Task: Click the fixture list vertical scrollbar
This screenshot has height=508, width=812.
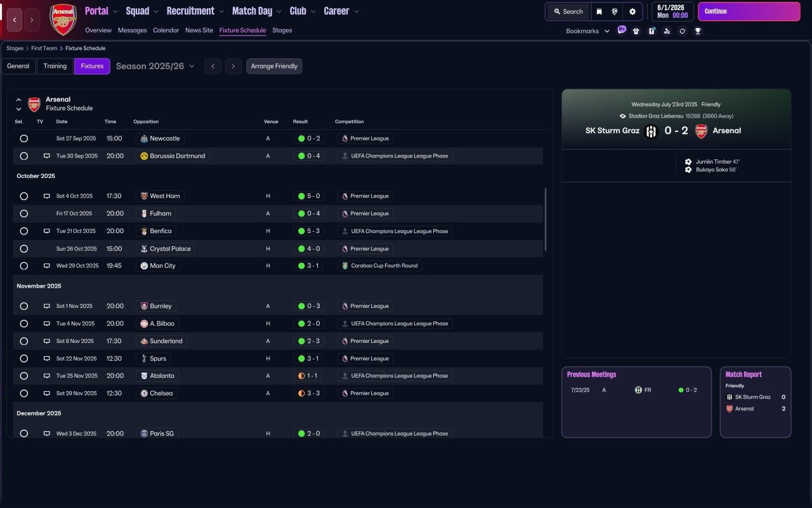Action: pyautogui.click(x=546, y=220)
